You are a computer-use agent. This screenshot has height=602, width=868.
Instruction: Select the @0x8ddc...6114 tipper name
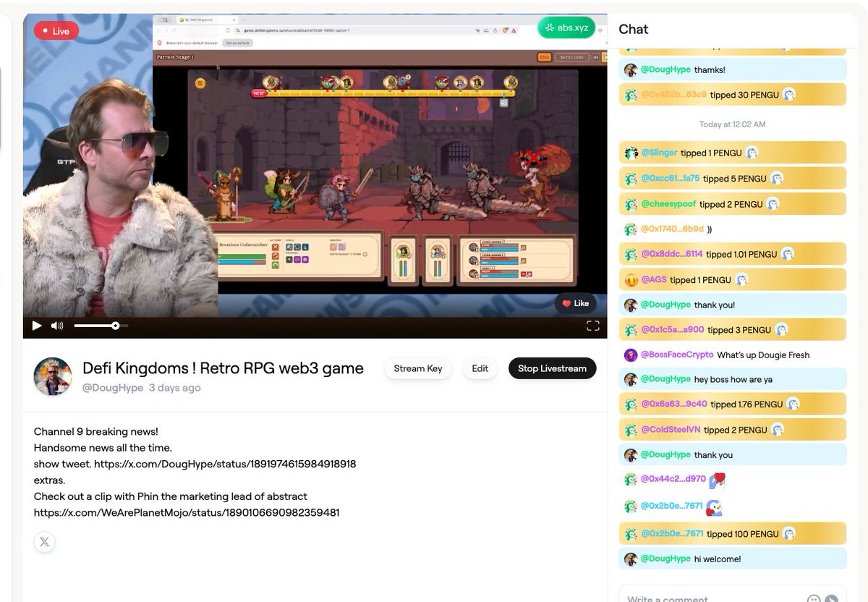coord(672,254)
